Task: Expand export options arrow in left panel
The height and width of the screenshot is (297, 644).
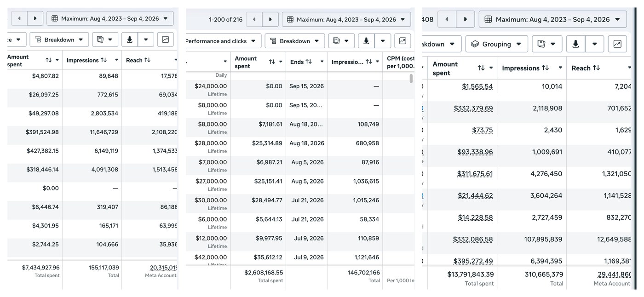Action: tap(146, 40)
